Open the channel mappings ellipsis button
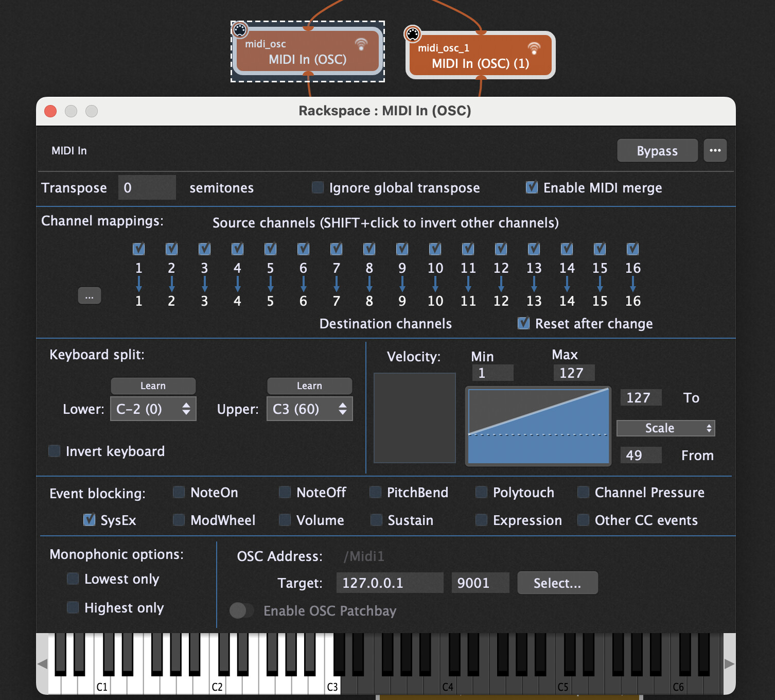Image resolution: width=775 pixels, height=700 pixels. point(90,296)
